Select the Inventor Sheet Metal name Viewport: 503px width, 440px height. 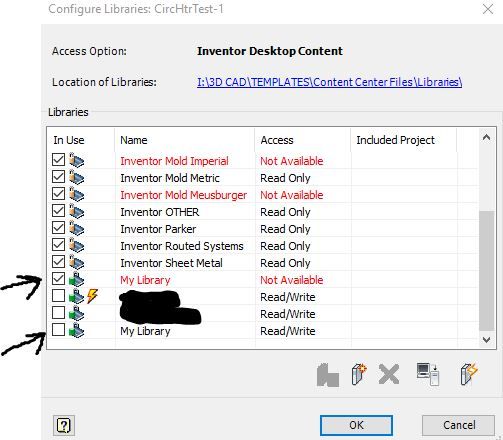(x=171, y=263)
